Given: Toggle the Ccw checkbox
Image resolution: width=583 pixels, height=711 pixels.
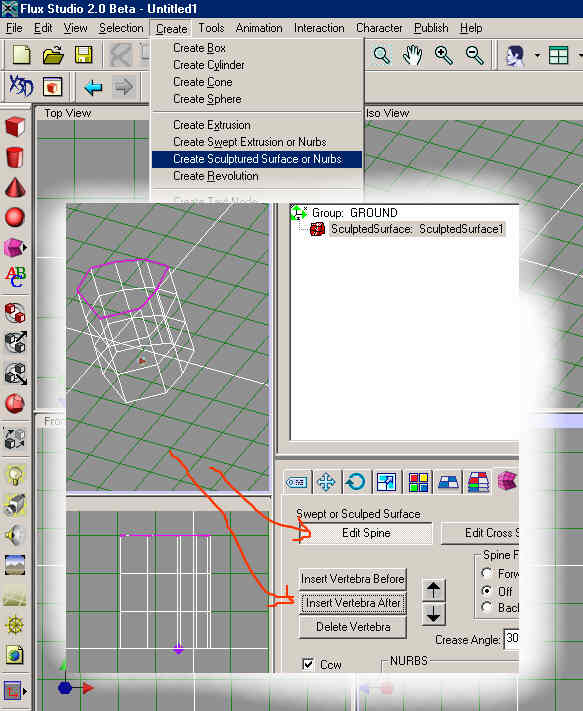Looking at the screenshot, I should [x=308, y=664].
